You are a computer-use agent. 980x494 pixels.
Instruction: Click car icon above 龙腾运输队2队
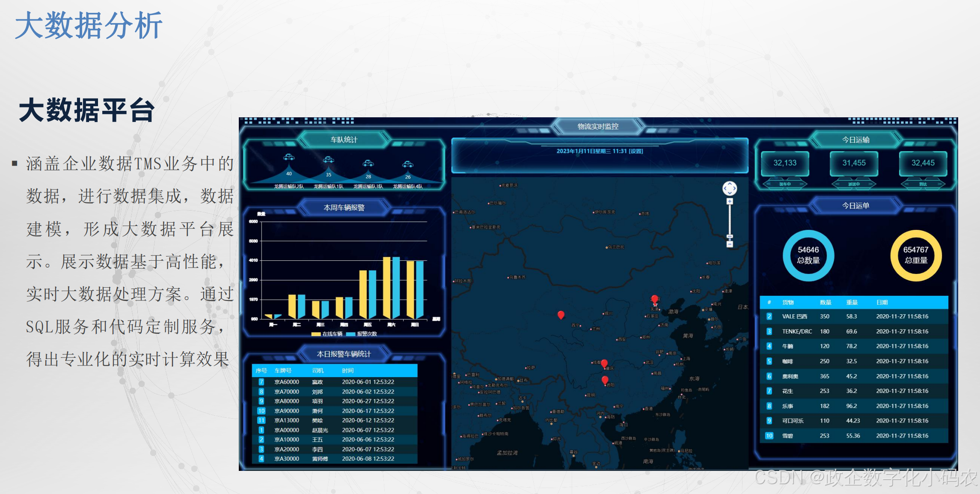tap(289, 157)
